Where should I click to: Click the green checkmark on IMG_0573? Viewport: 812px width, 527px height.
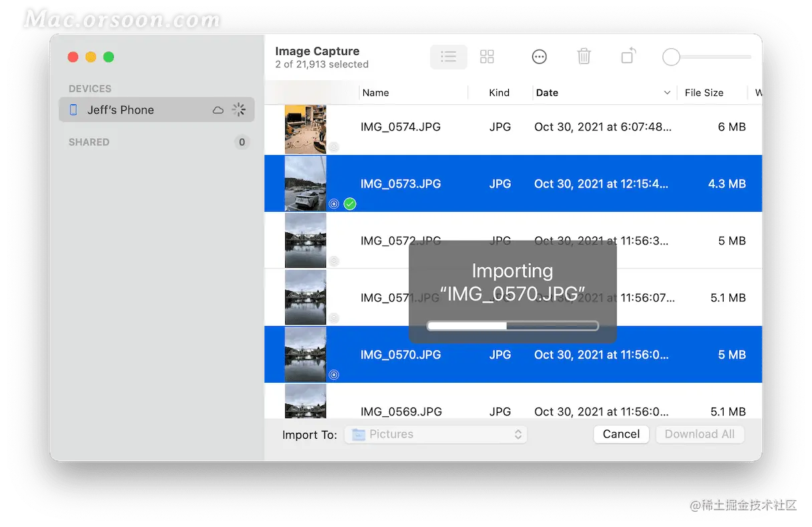click(350, 204)
